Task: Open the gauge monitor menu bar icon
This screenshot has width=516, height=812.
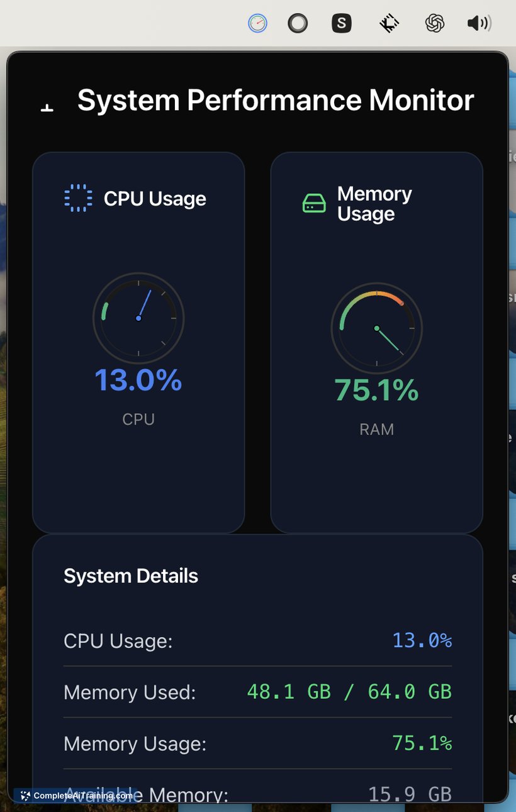Action: tap(258, 24)
